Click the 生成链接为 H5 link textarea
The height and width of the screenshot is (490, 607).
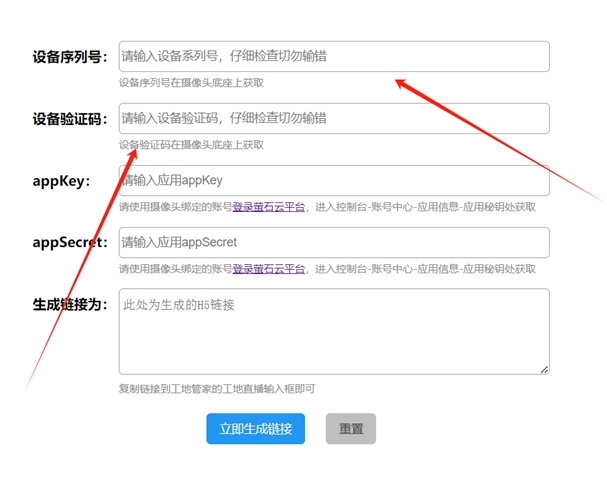pos(334,332)
